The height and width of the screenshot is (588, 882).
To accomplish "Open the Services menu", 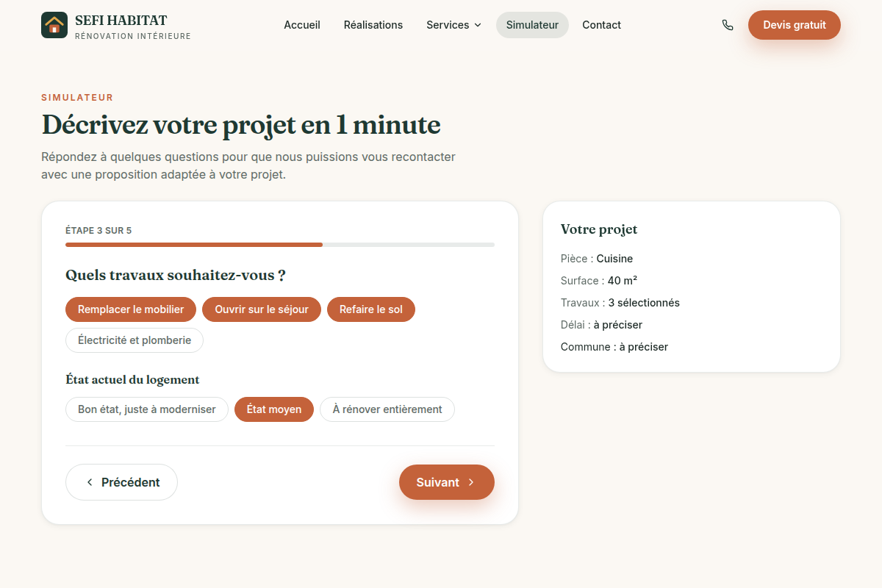I will 453,25.
